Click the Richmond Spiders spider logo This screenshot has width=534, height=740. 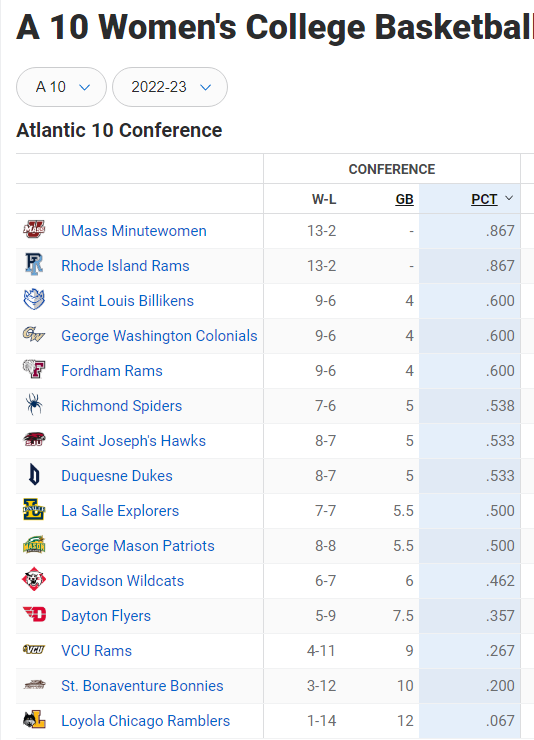(x=34, y=404)
